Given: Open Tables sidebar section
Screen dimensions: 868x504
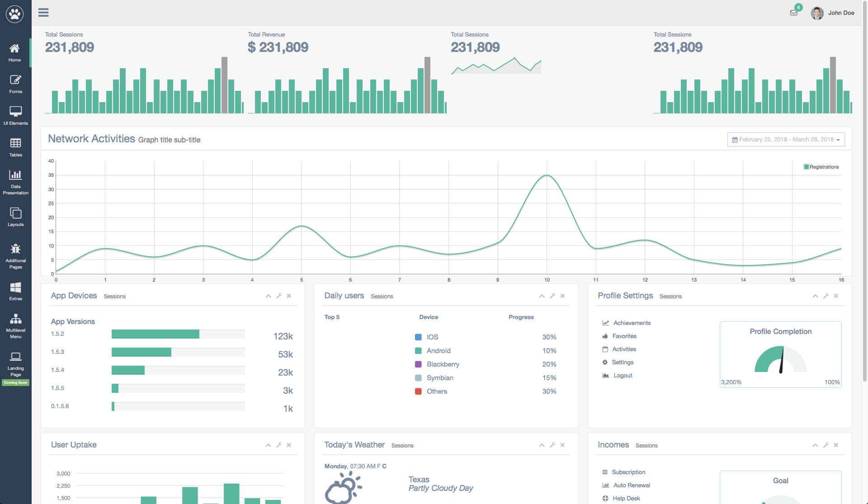Looking at the screenshot, I should tap(15, 148).
